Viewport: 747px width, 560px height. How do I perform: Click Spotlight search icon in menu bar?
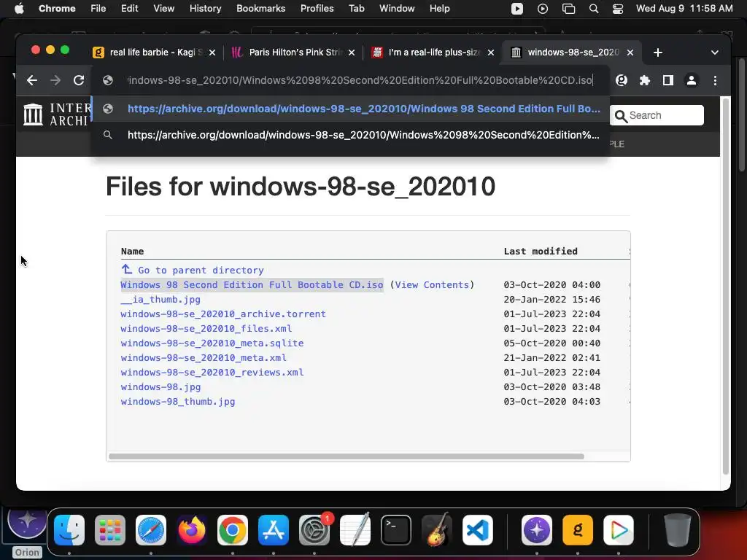click(x=594, y=9)
